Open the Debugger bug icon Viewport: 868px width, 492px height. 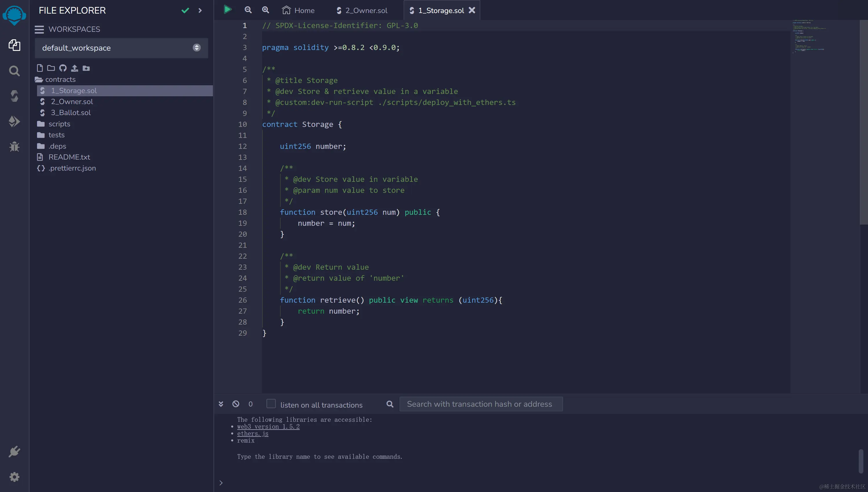click(x=14, y=147)
